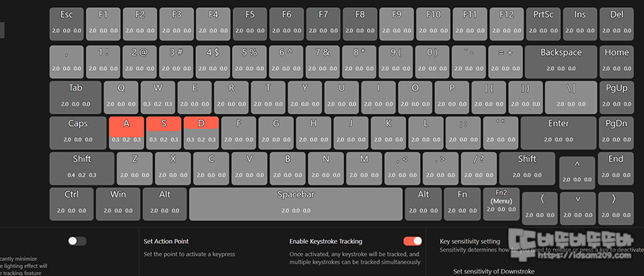Select the Esc key on the keyboard layout
This screenshot has height=276, width=644.
(67, 24)
